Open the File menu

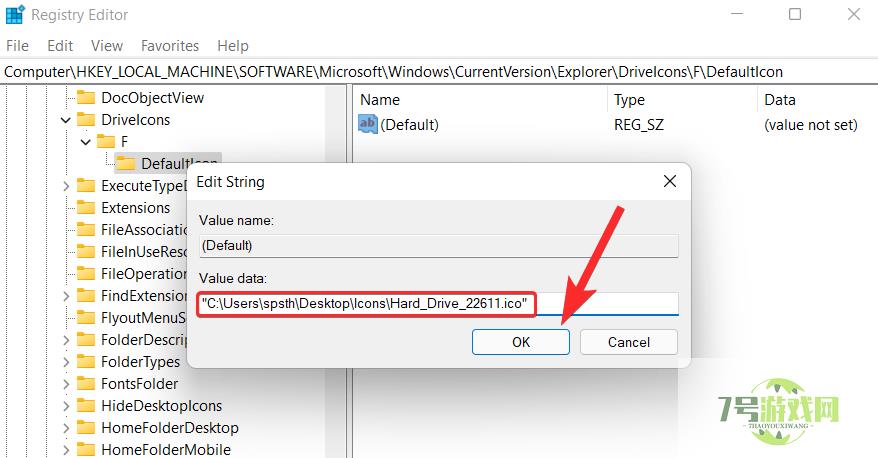pos(18,46)
